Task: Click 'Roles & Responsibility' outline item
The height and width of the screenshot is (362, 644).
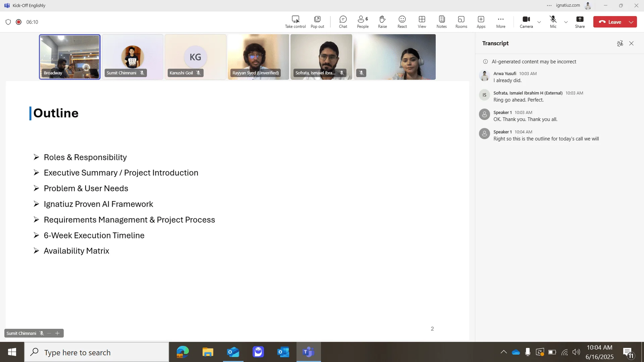Action: tap(85, 157)
